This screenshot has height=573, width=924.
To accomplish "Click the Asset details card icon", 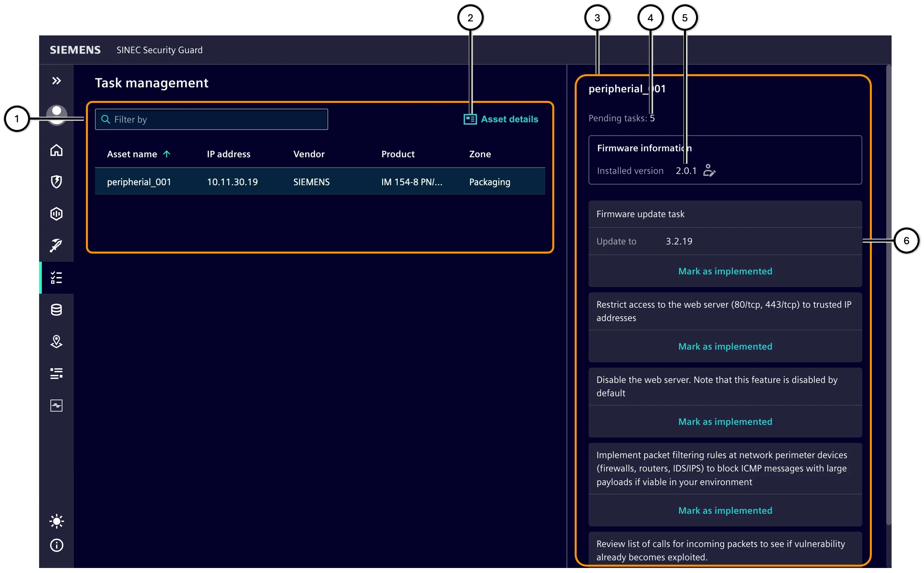I will point(470,119).
